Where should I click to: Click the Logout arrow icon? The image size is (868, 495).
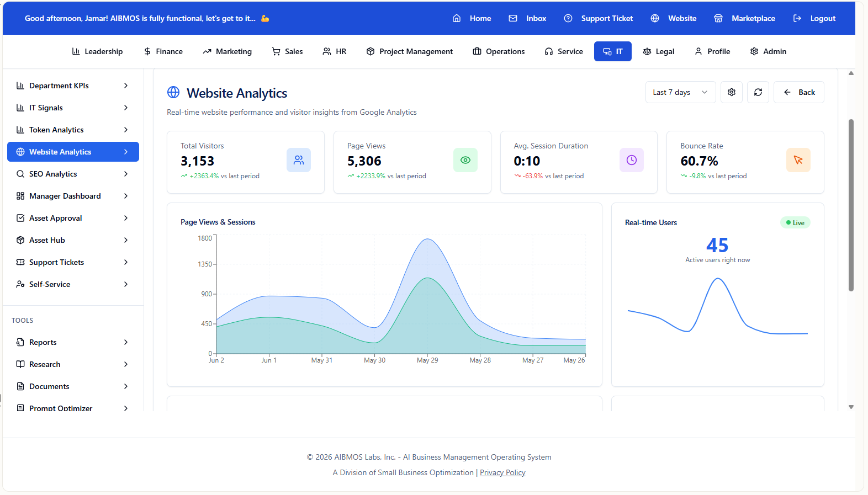[797, 18]
